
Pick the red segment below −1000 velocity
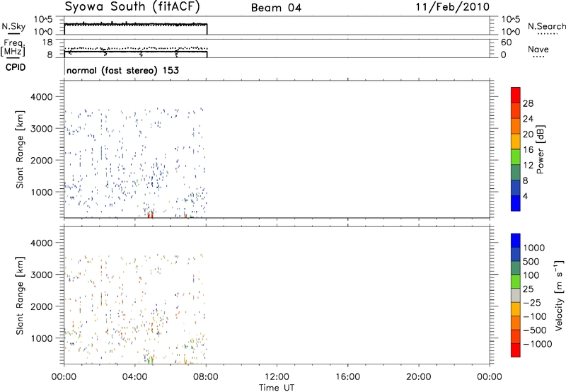pos(516,350)
